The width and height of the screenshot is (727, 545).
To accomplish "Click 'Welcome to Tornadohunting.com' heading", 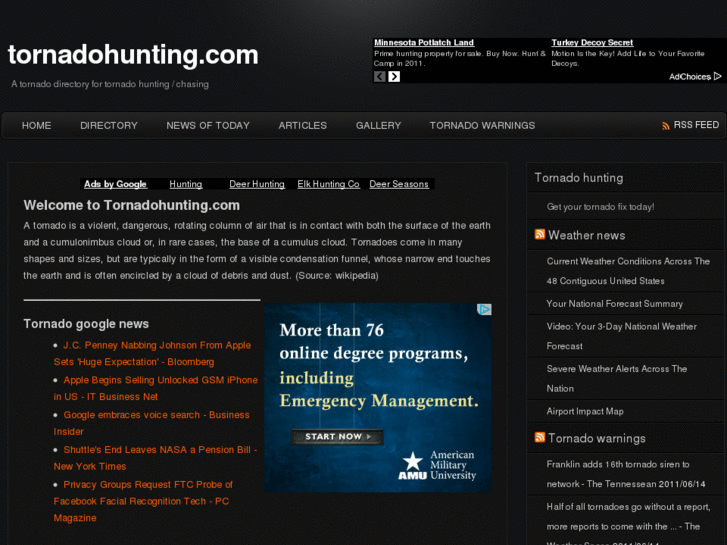I will (x=132, y=205).
